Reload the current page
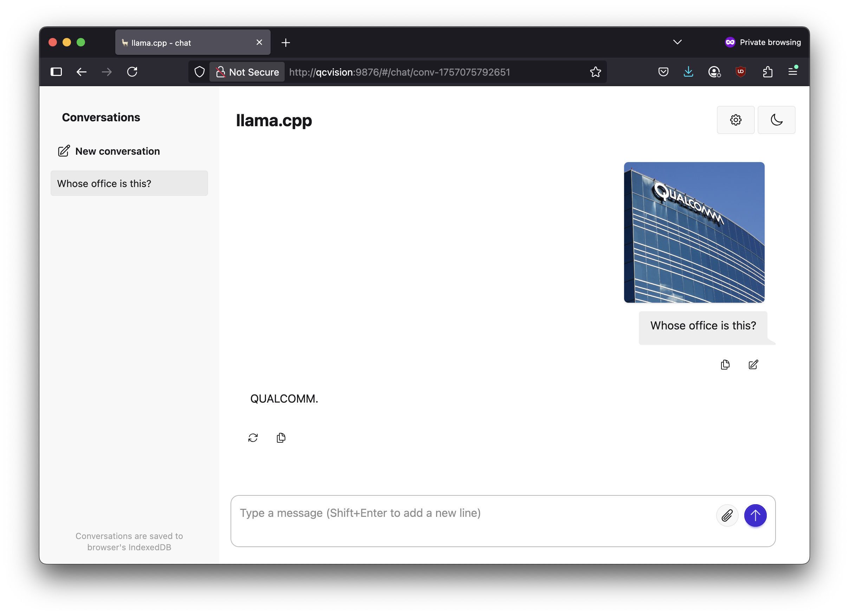Screen dimensions: 849x616 (x=132, y=71)
